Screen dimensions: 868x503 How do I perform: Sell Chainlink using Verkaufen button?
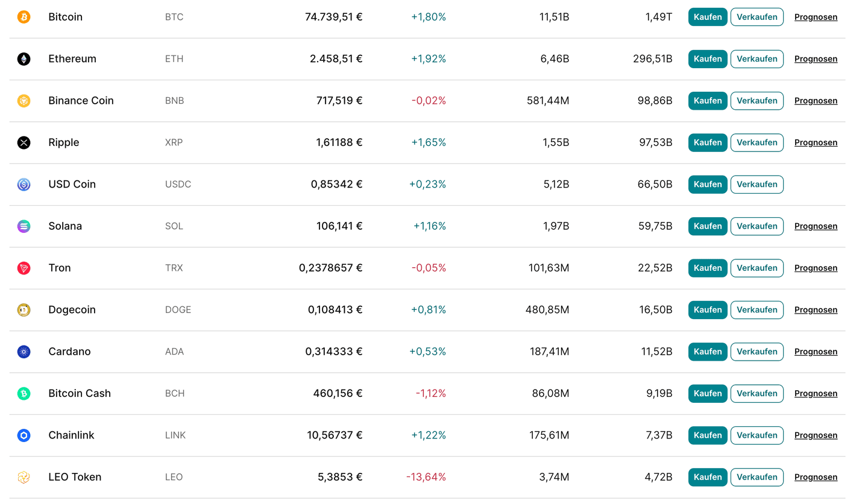(757, 435)
